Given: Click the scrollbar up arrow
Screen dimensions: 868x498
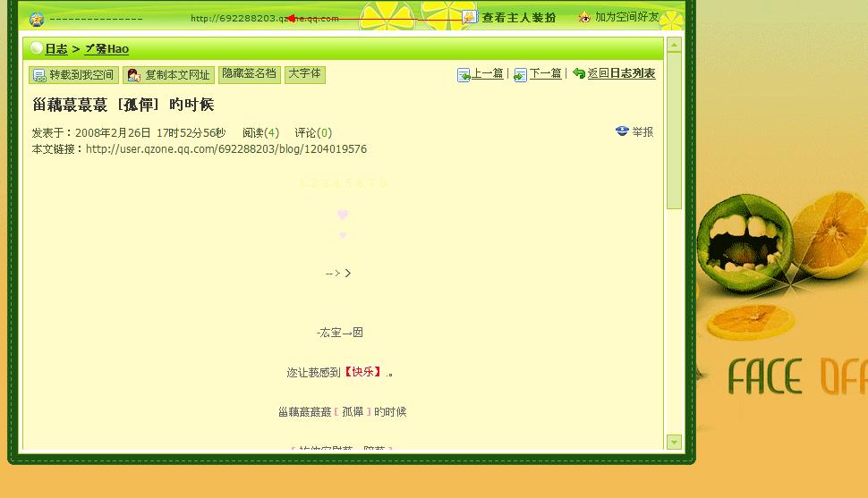Looking at the screenshot, I should coord(675,45).
